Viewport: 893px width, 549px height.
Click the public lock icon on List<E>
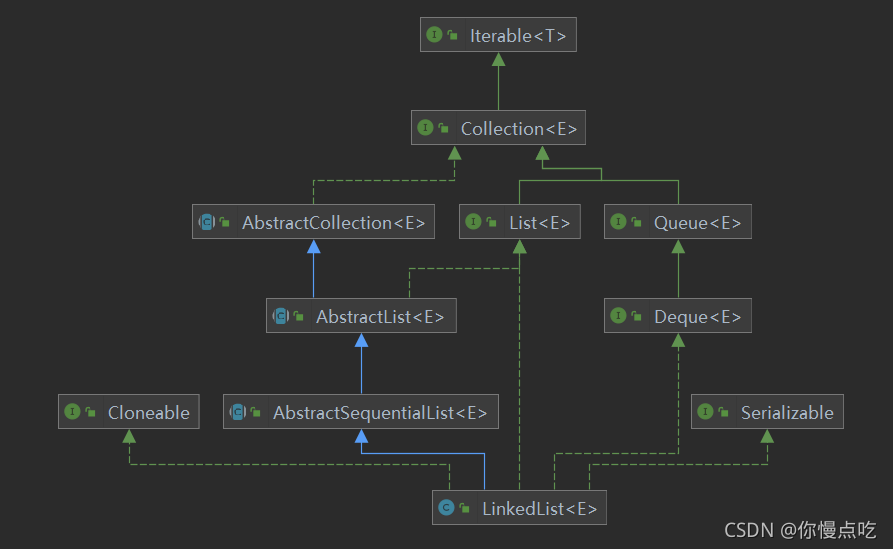pos(491,222)
